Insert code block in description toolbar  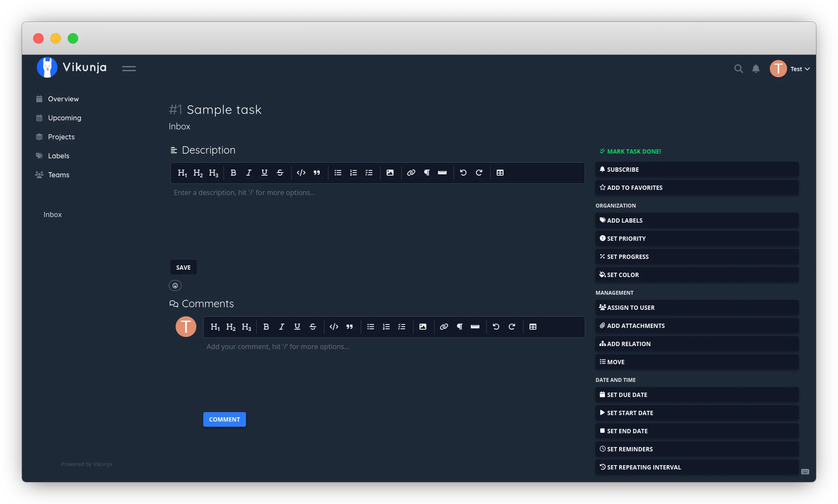[301, 173]
